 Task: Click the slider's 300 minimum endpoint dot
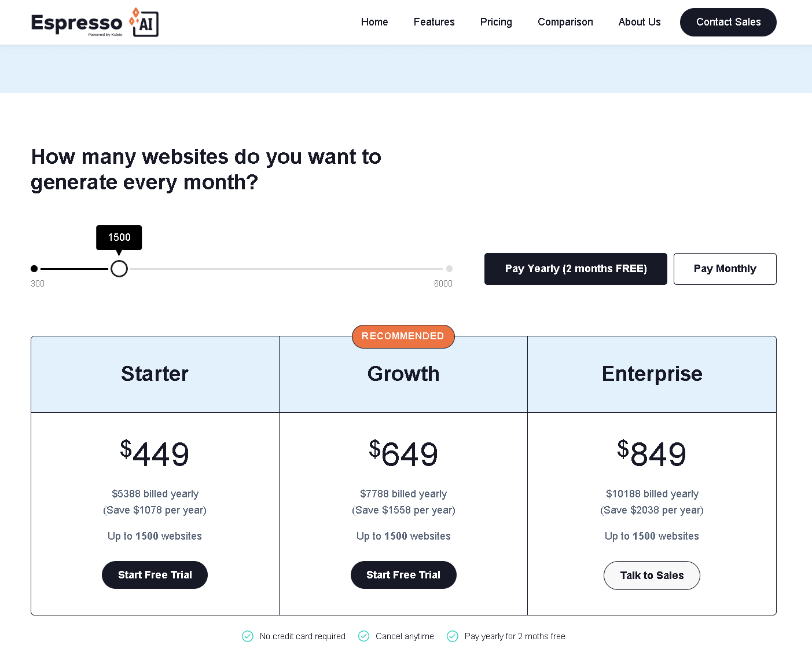point(34,269)
